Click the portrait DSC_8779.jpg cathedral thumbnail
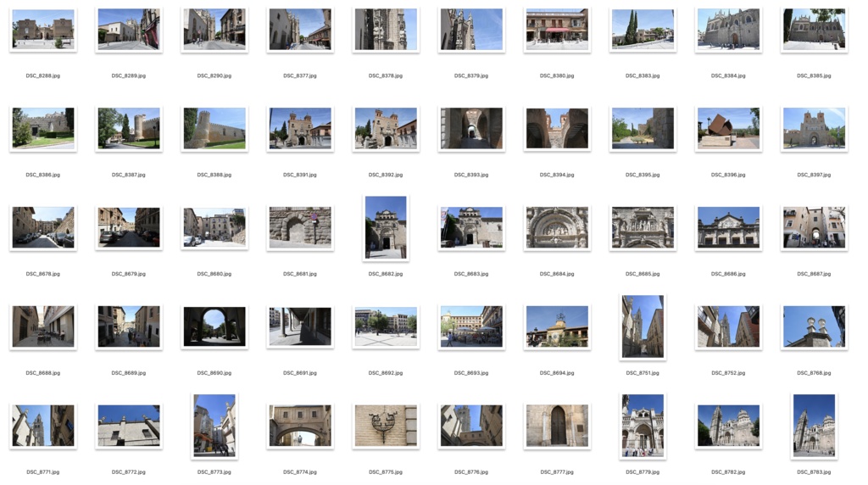 643,426
